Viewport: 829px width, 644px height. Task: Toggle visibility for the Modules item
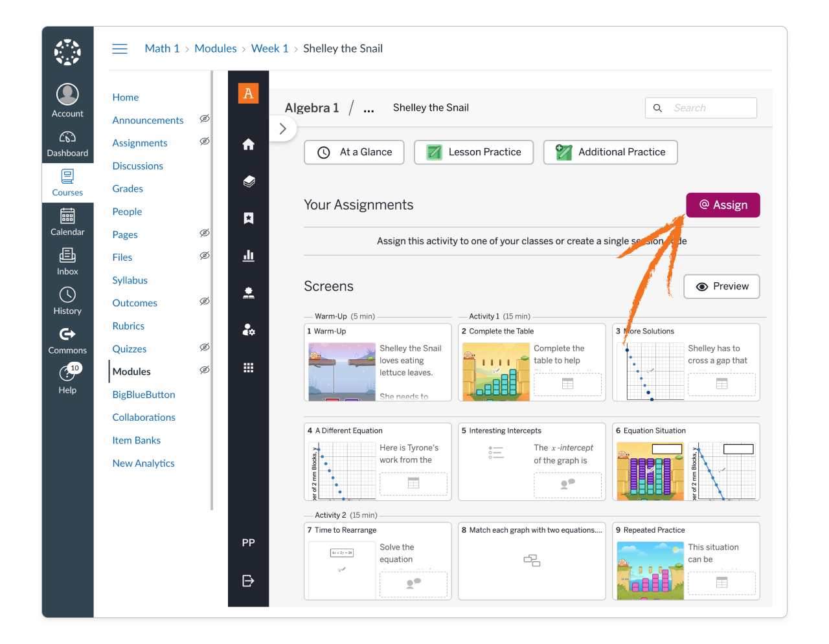tap(205, 370)
